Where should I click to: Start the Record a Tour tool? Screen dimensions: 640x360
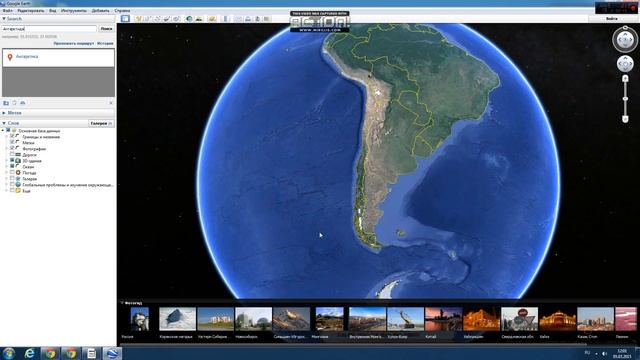(176, 18)
